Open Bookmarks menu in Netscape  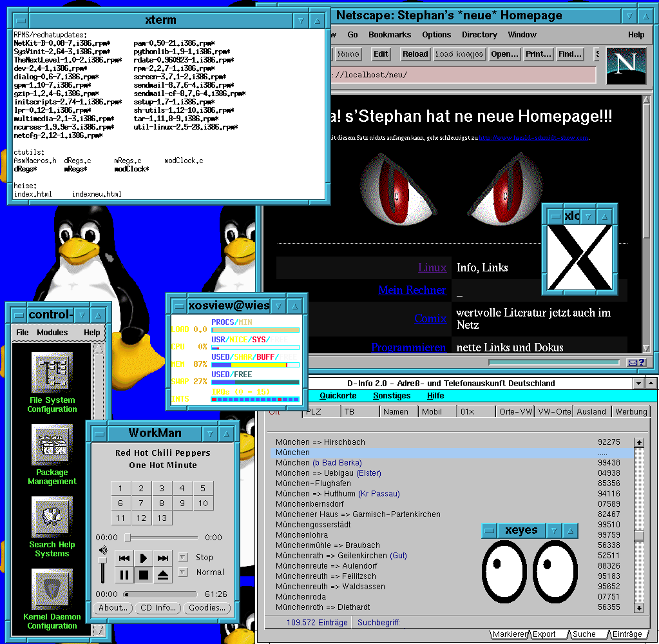(x=390, y=35)
